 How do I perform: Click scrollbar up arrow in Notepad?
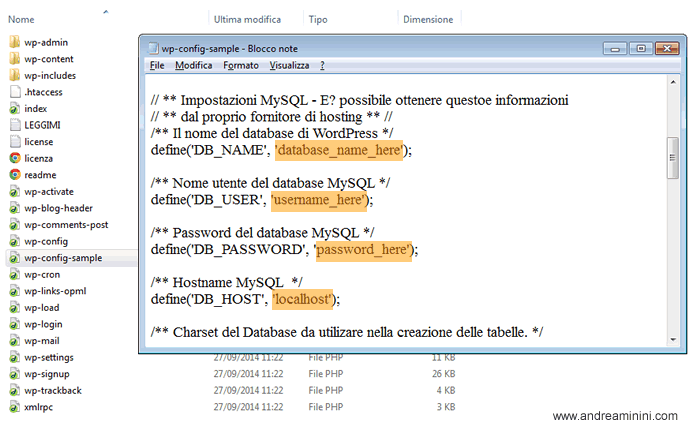click(x=672, y=84)
